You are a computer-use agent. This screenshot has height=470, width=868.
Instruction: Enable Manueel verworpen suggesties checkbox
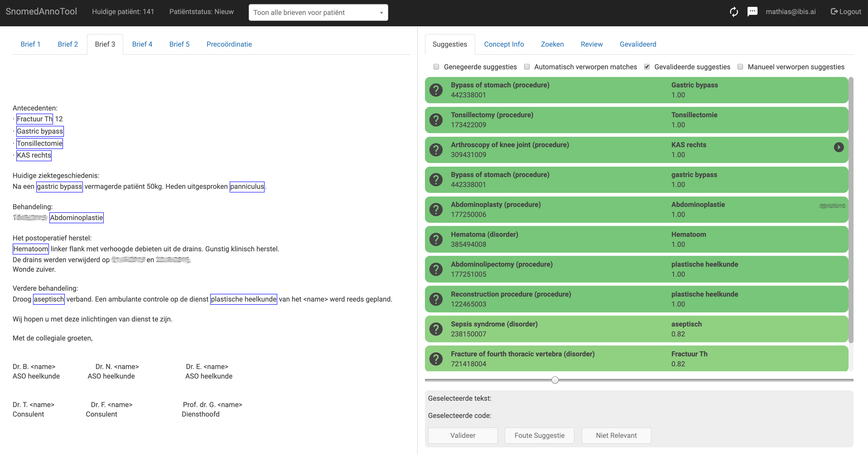click(740, 67)
